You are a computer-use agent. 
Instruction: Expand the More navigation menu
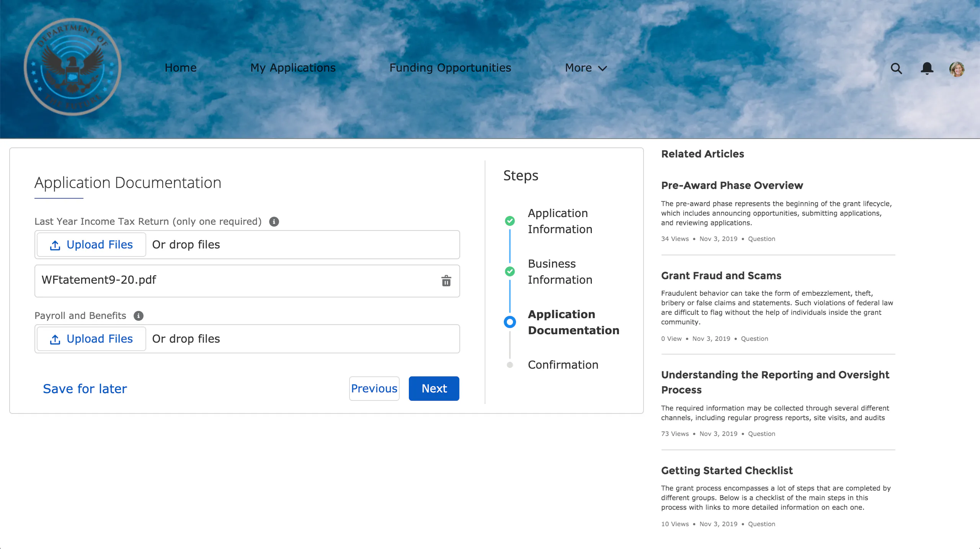(586, 68)
